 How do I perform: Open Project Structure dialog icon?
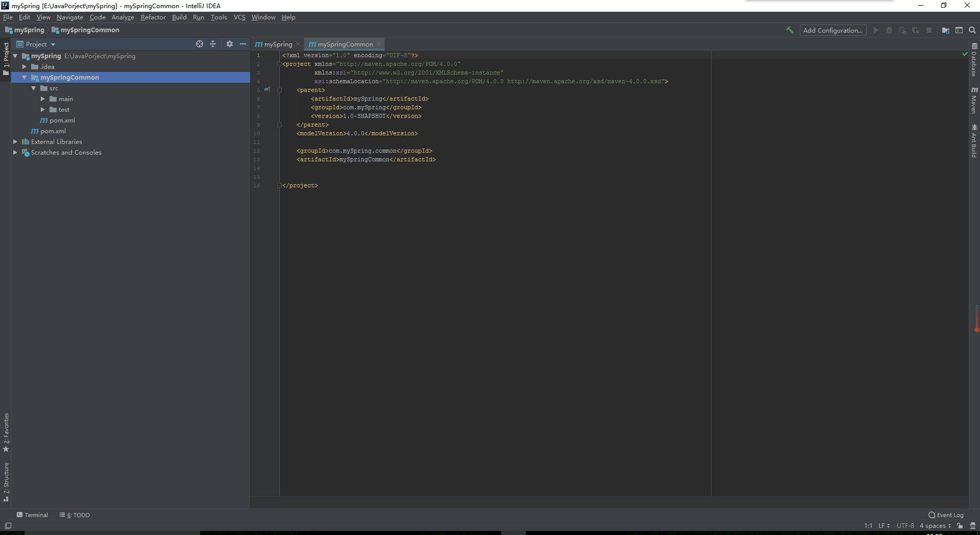[x=946, y=30]
